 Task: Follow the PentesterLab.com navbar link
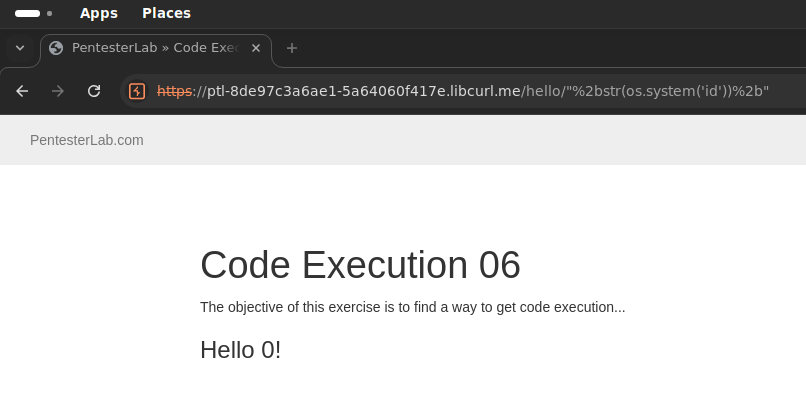[x=87, y=140]
